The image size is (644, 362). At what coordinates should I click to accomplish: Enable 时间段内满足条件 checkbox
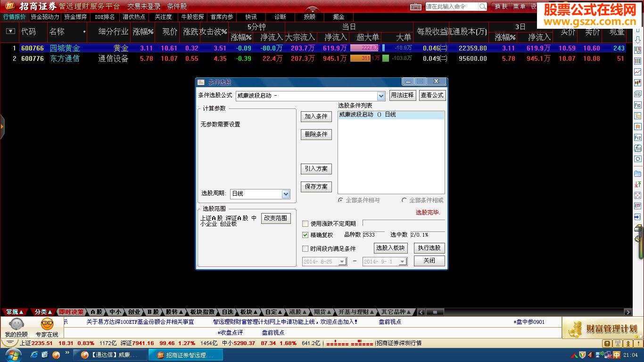pyautogui.click(x=305, y=248)
